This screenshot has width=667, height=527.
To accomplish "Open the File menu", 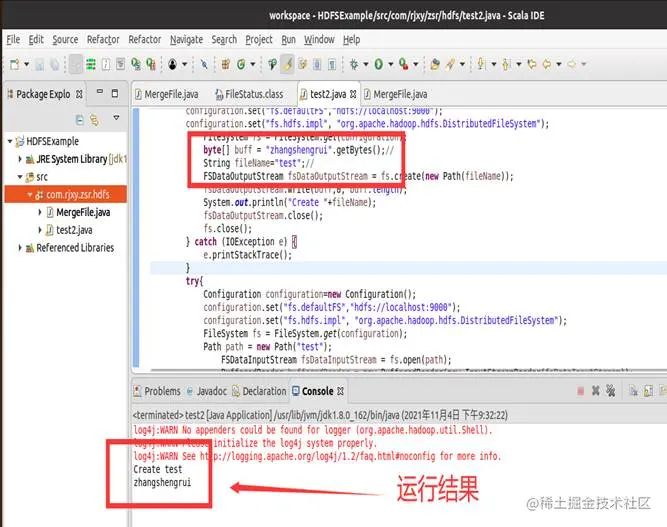I will (13, 40).
